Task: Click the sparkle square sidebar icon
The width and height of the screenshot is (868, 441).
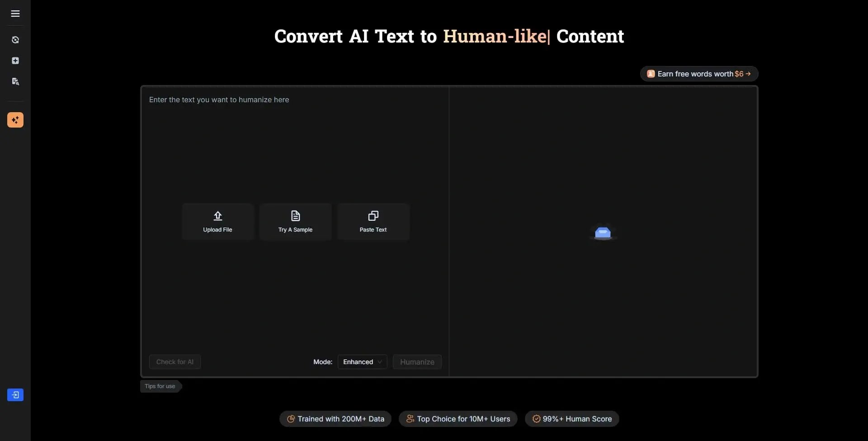Action: [15, 61]
